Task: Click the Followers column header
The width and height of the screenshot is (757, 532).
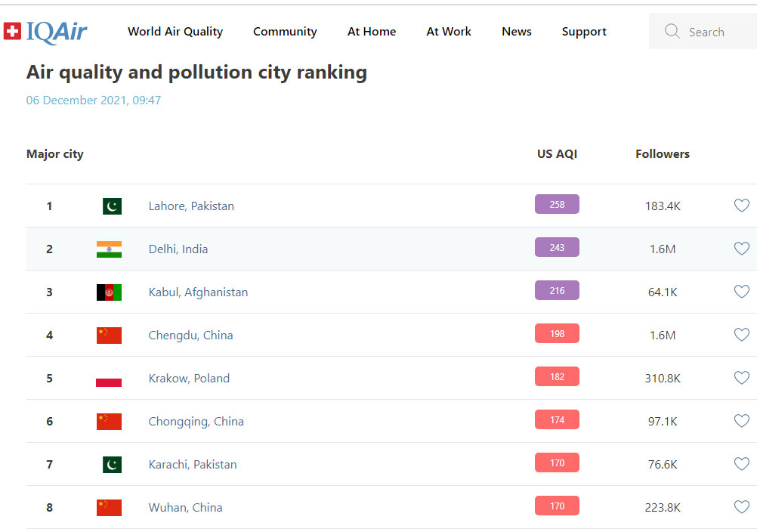Action: tap(663, 154)
